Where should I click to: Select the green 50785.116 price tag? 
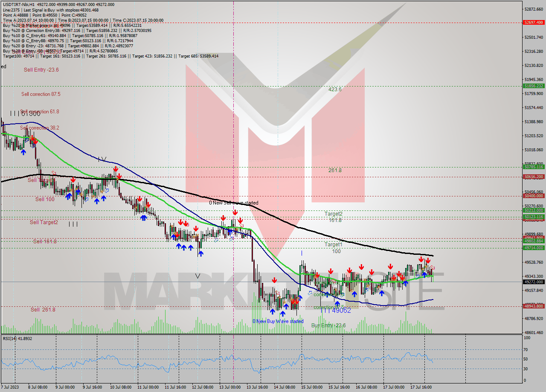pos(534,167)
